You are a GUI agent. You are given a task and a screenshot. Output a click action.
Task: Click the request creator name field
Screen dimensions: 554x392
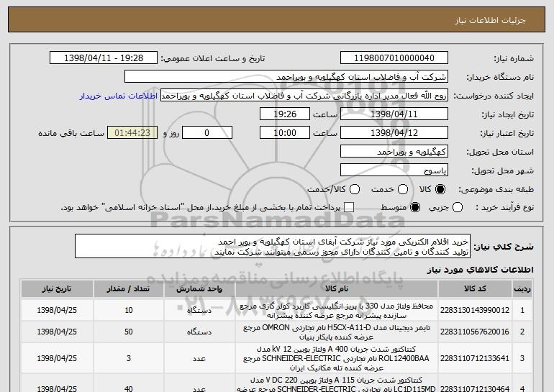tap(304, 96)
